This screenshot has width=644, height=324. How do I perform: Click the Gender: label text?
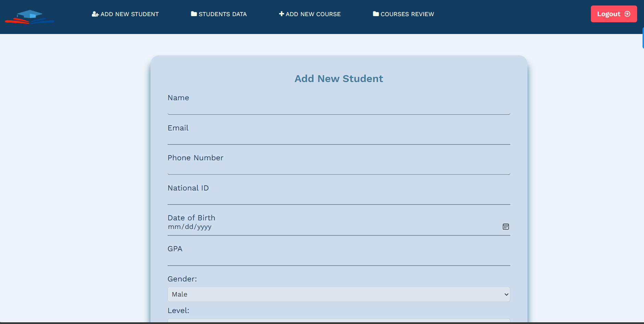click(x=182, y=279)
